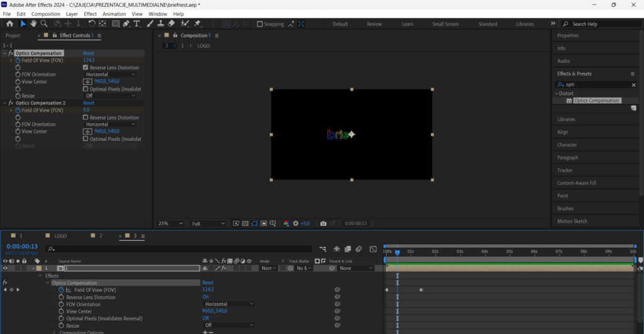Collapse the Distort category in Effects & Presets
The height and width of the screenshot is (334, 644).
(x=557, y=93)
